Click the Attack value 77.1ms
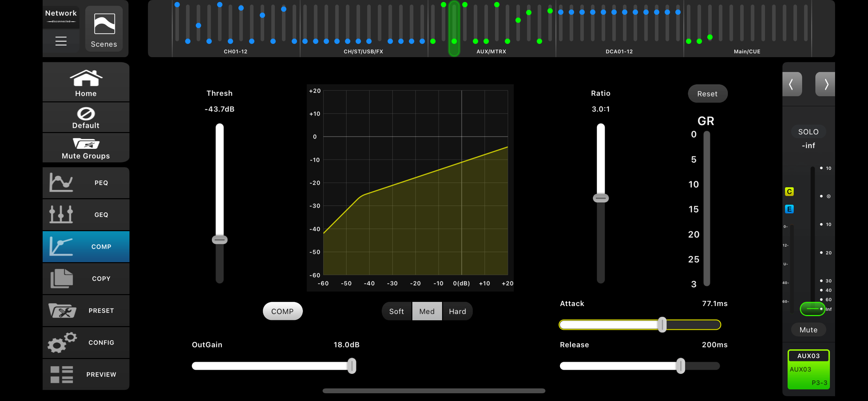Viewport: 868px width, 401px height. pos(714,303)
